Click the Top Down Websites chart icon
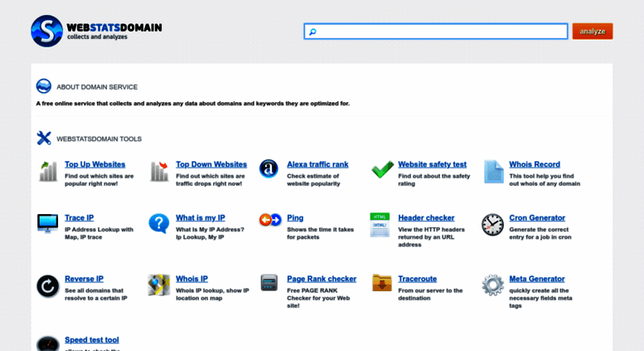The height and width of the screenshot is (351, 644). point(159,172)
